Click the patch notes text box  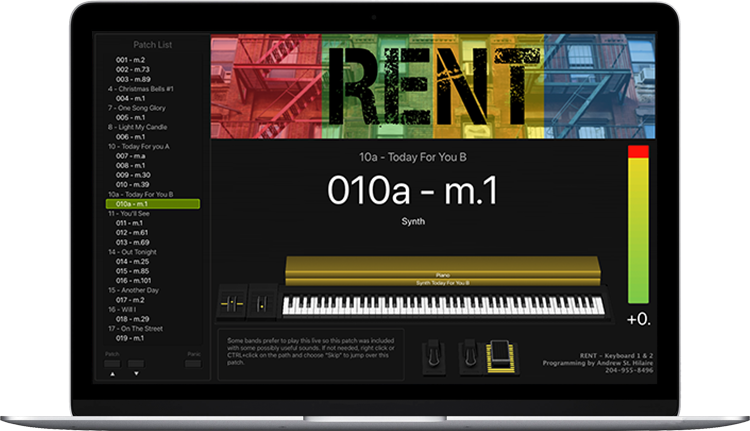tap(311, 354)
